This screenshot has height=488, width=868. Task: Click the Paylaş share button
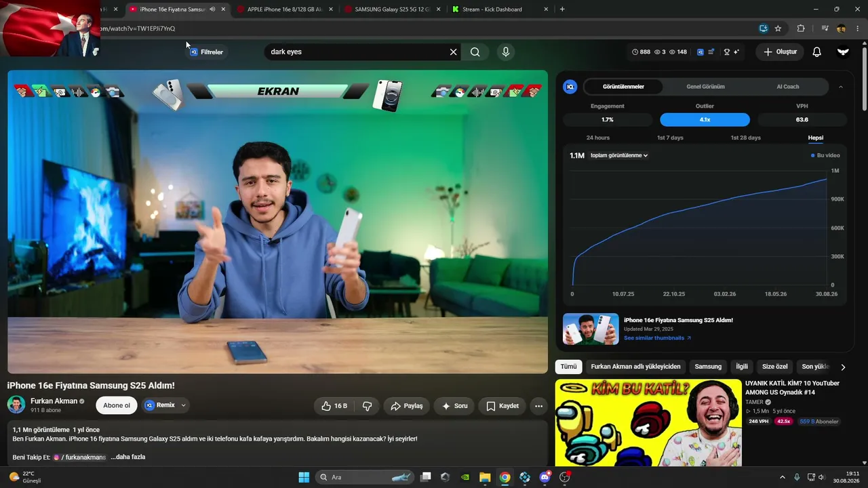coord(407,406)
